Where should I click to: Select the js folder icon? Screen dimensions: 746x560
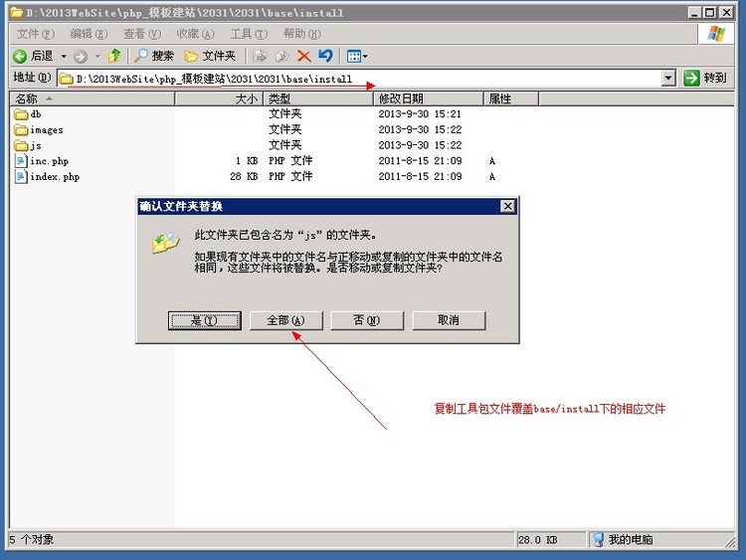pyautogui.click(x=21, y=145)
